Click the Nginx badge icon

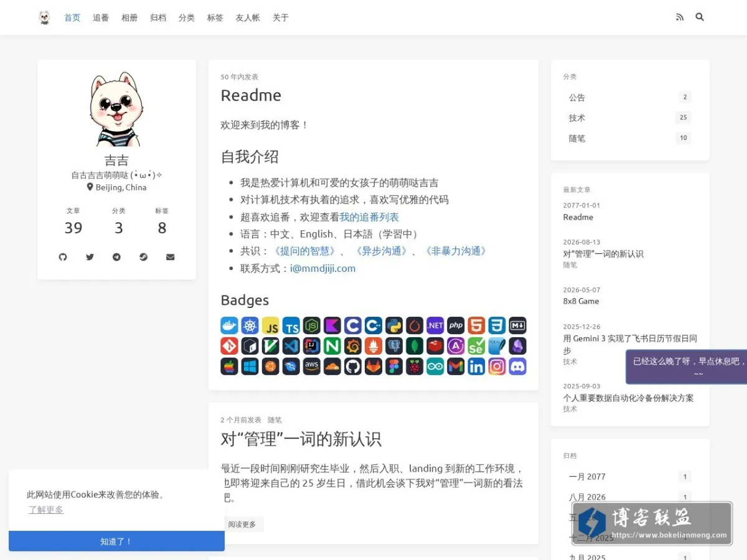332,346
